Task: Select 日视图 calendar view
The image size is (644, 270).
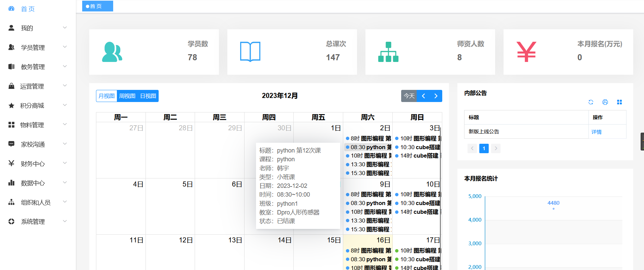Action: 148,96
